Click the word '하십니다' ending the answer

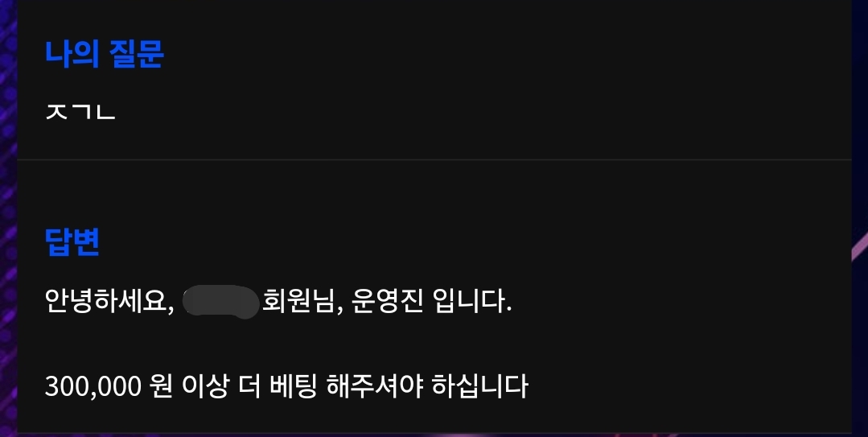click(480, 386)
